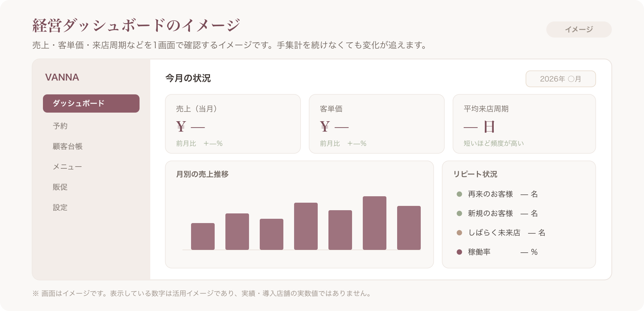Image resolution: width=644 pixels, height=311 pixels.
Task: Click the イメージ badge at top right
Action: tap(579, 29)
